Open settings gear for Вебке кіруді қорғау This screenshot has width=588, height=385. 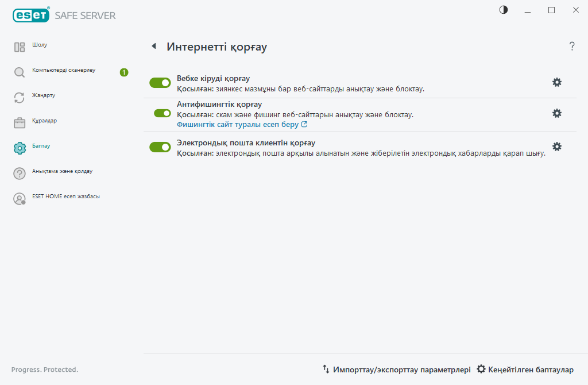[556, 82]
